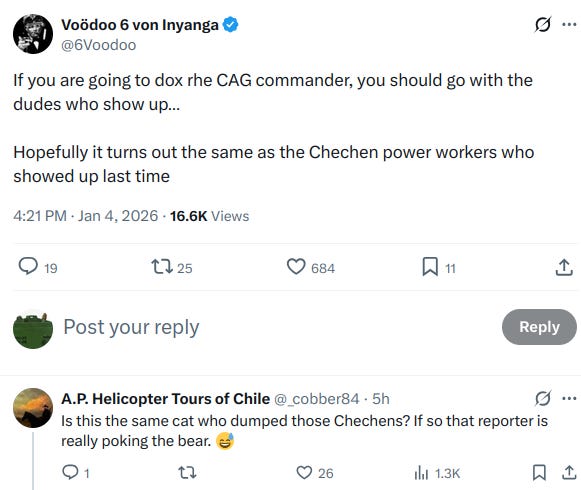Open the more options menu on Voödoo's post
This screenshot has width=581, height=490.
569,25
